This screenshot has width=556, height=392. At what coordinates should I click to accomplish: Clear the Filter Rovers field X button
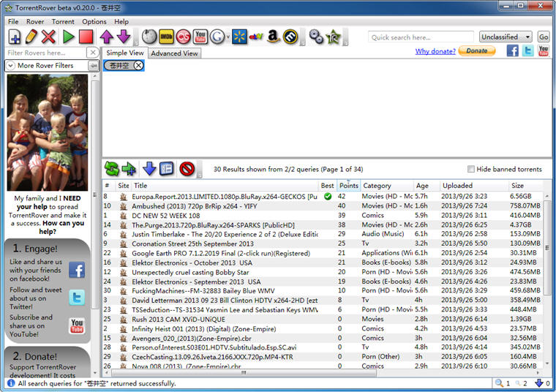click(93, 53)
